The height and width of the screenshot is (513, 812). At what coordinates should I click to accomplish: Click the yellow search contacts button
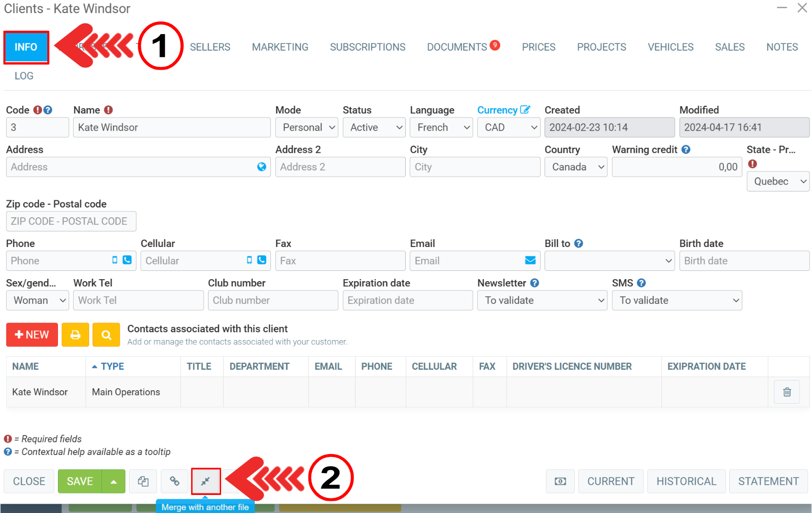pyautogui.click(x=106, y=335)
